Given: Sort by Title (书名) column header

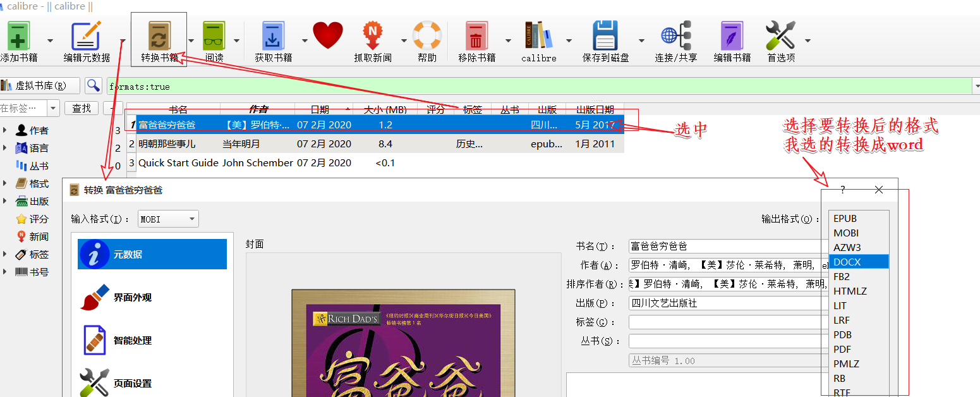Looking at the screenshot, I should point(178,109).
